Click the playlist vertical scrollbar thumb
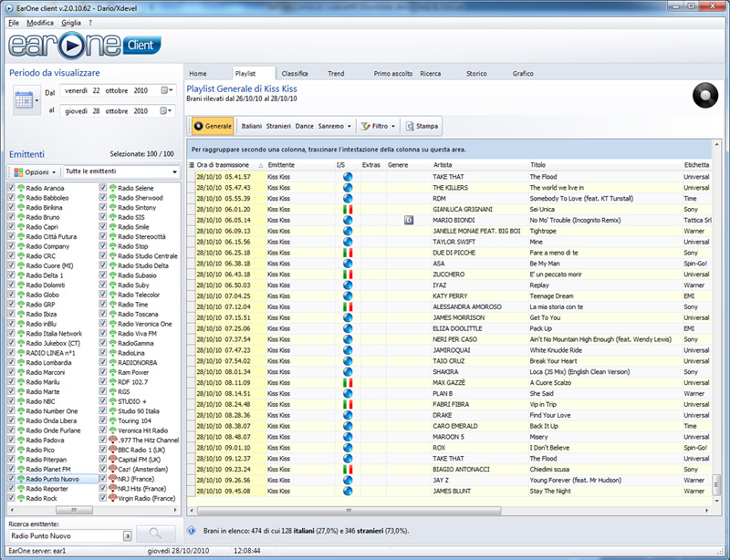 716,484
